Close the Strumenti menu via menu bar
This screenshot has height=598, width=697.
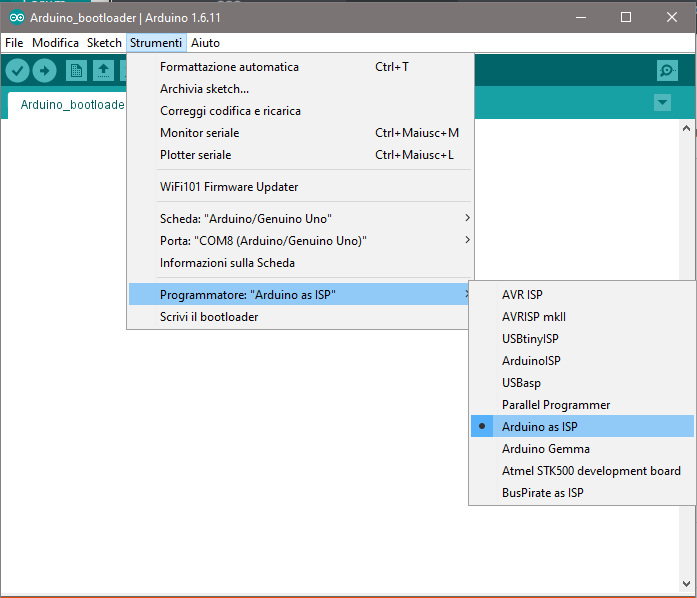coord(156,43)
